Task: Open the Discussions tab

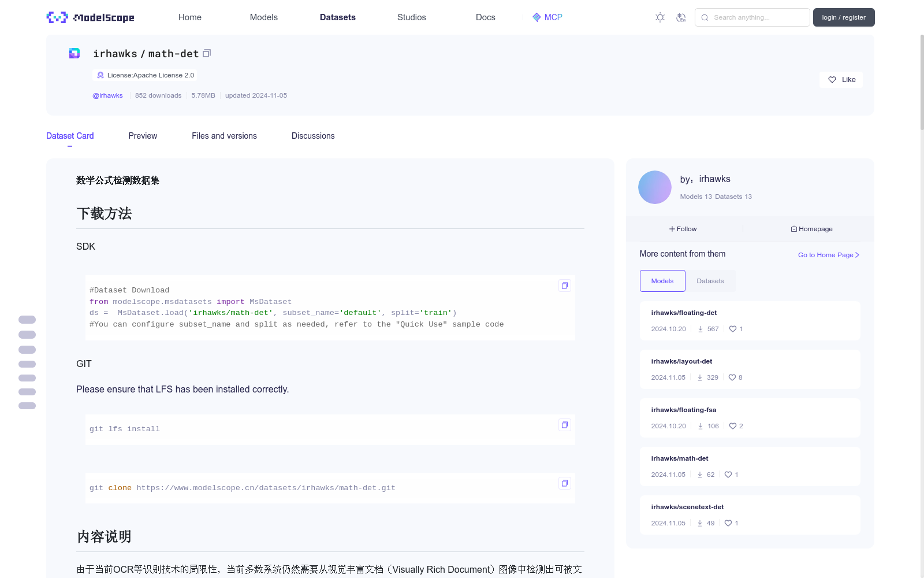Action: [313, 136]
